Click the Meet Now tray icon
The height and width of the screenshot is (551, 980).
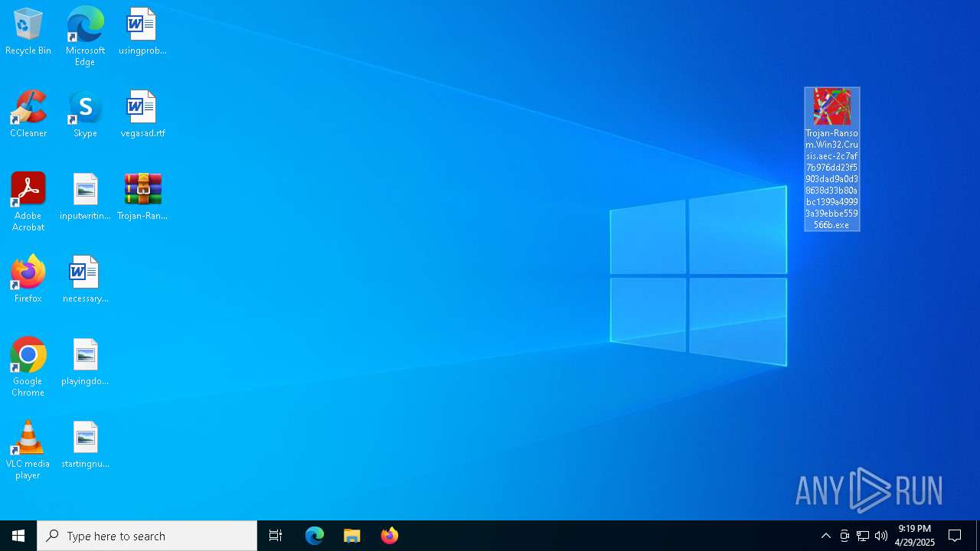pyautogui.click(x=844, y=536)
